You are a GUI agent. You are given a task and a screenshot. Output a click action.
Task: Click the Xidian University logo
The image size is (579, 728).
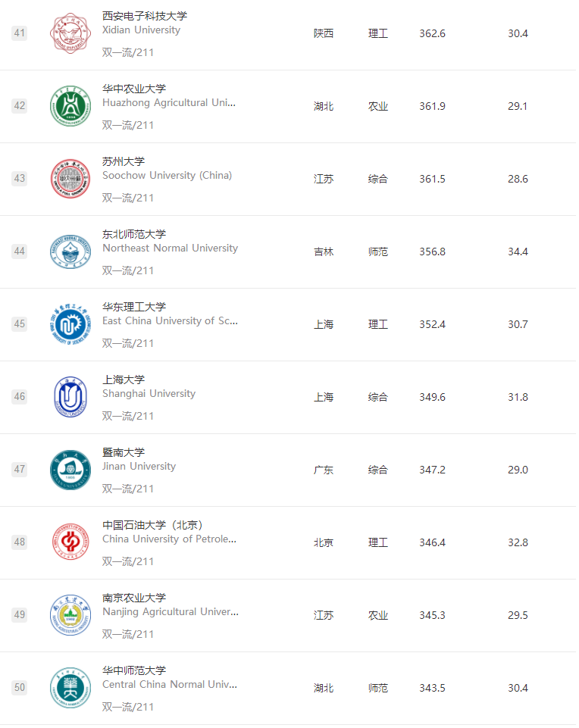coord(70,33)
